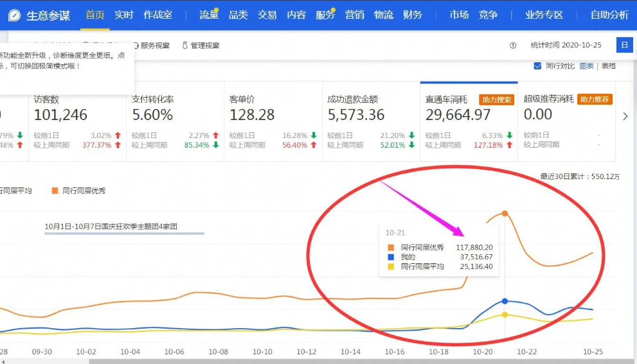Screen dimensions: 637x364
Task: Show next metrics with right chevron
Action: [x=625, y=117]
